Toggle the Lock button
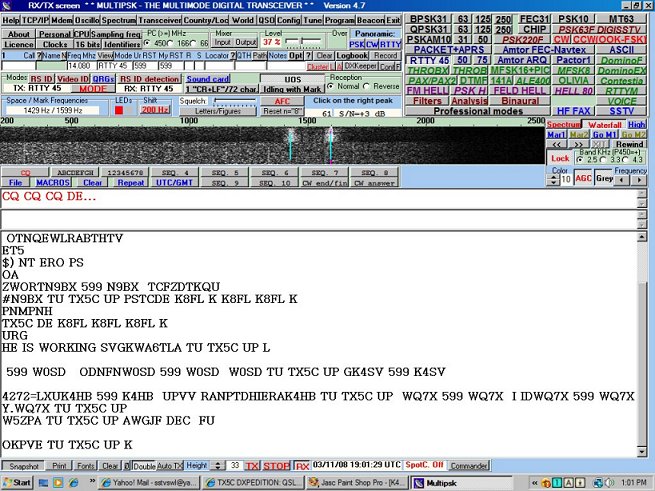The width and height of the screenshot is (655, 491). click(x=560, y=158)
